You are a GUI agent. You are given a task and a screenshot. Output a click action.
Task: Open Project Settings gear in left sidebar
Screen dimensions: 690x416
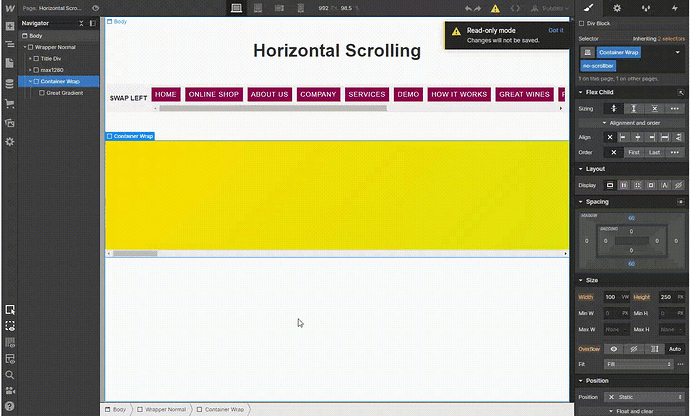10,142
